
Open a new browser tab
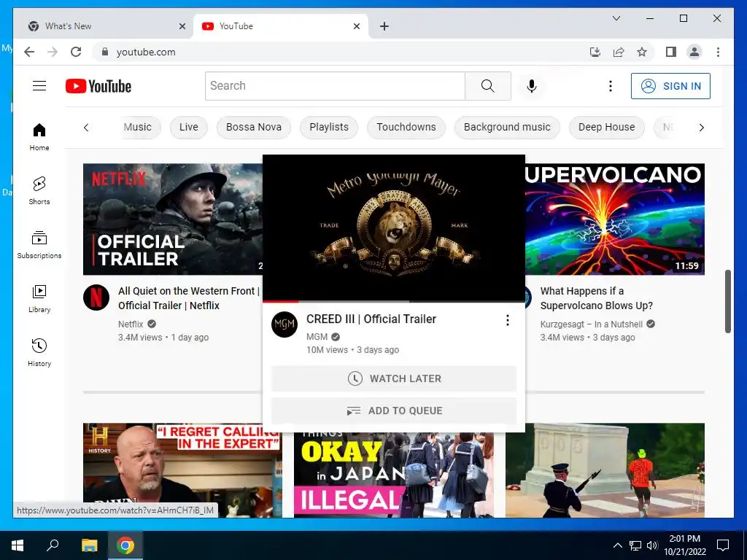[384, 26]
